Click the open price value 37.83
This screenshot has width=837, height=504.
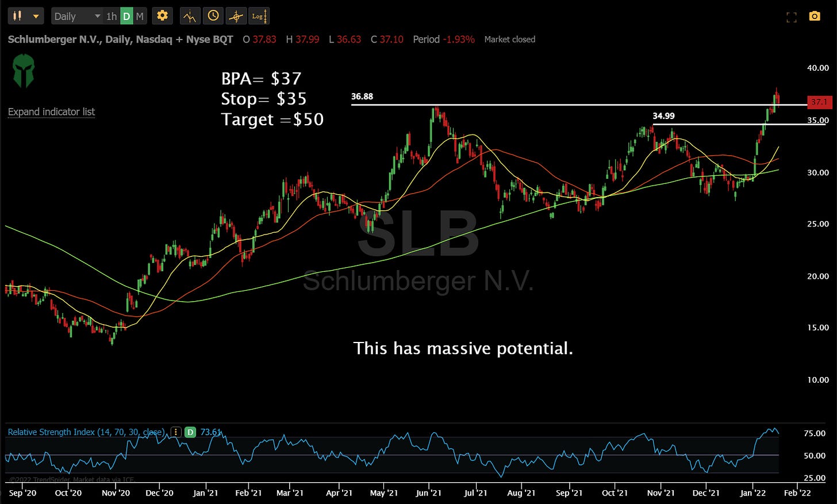[x=264, y=39]
